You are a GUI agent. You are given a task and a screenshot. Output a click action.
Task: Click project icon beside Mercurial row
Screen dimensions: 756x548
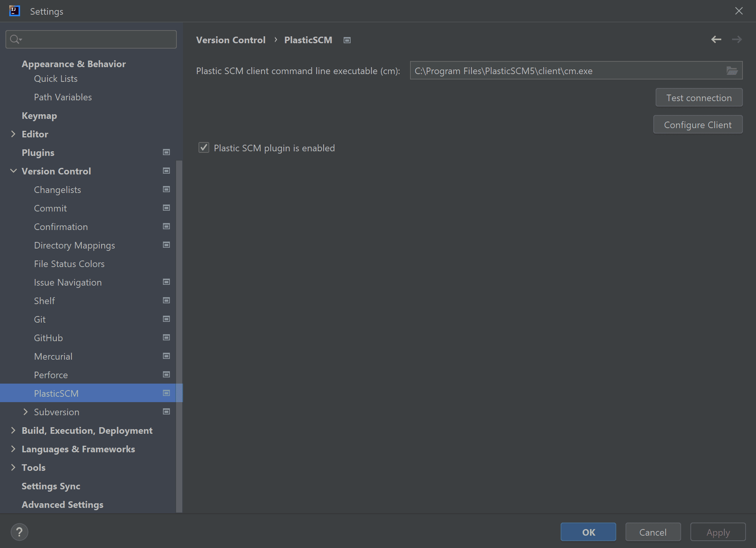pos(166,356)
